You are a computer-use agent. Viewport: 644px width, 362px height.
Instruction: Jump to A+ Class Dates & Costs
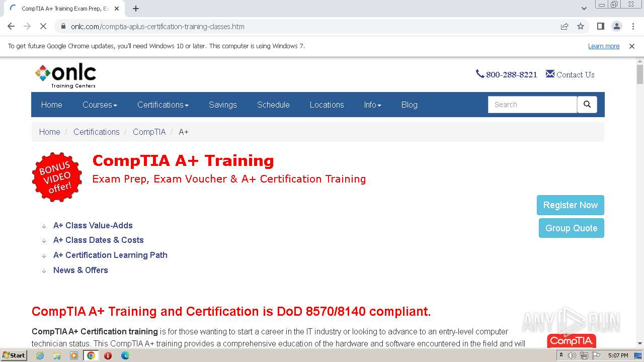point(99,240)
